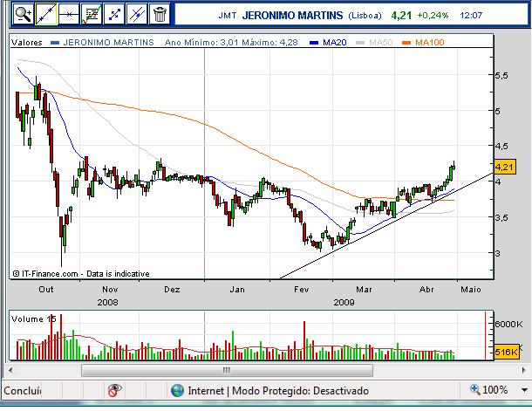Viewport: 532px width, 411px height.
Task: Click the right arrow of horizontal scrollbar
Action: pyautogui.click(x=524, y=370)
